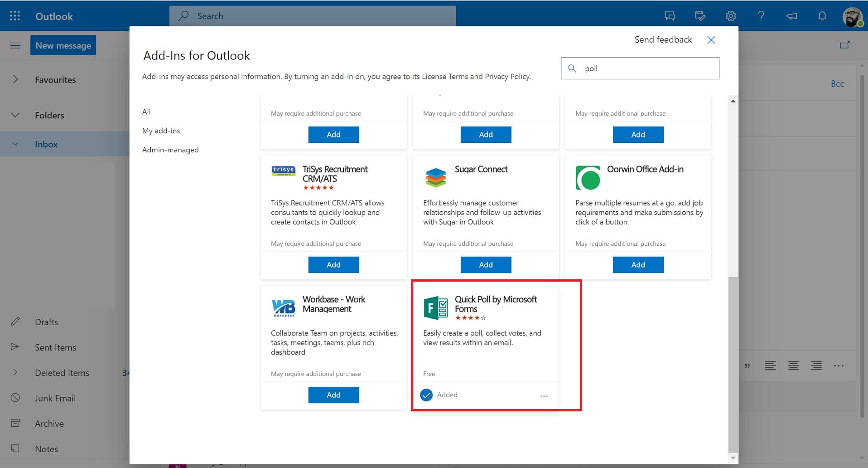Open the Notifications bell icon
The image size is (868, 468).
821,16
